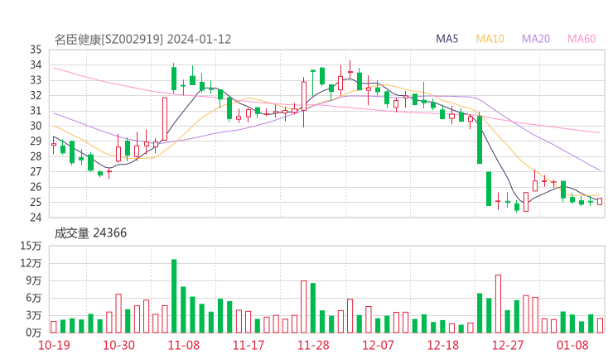Viewport: 613px width, 364px height.
Task: Select the 11-08 date label
Action: pyautogui.click(x=183, y=344)
